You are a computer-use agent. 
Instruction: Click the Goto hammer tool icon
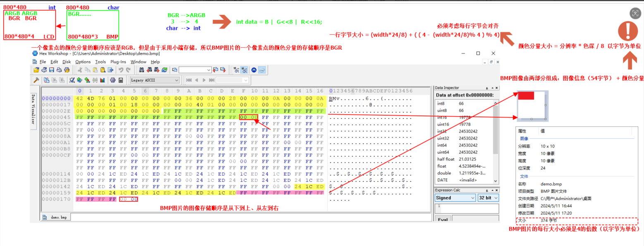pos(37,80)
